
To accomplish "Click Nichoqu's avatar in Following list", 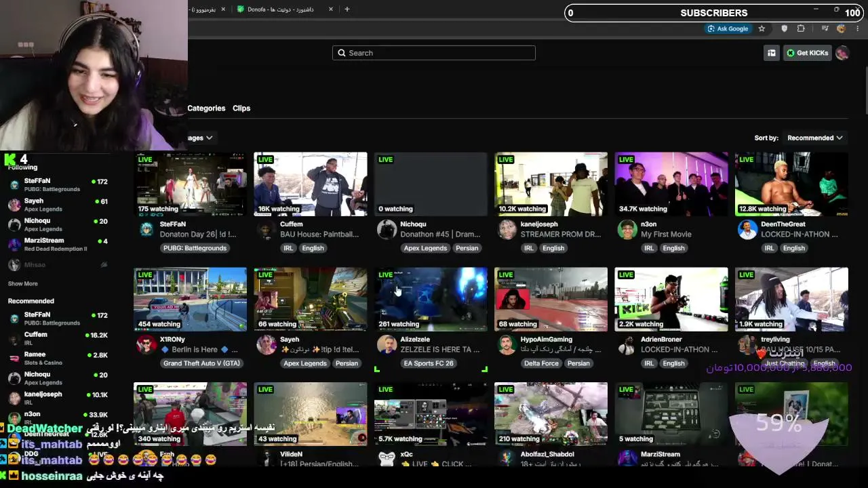I will pos(14,224).
